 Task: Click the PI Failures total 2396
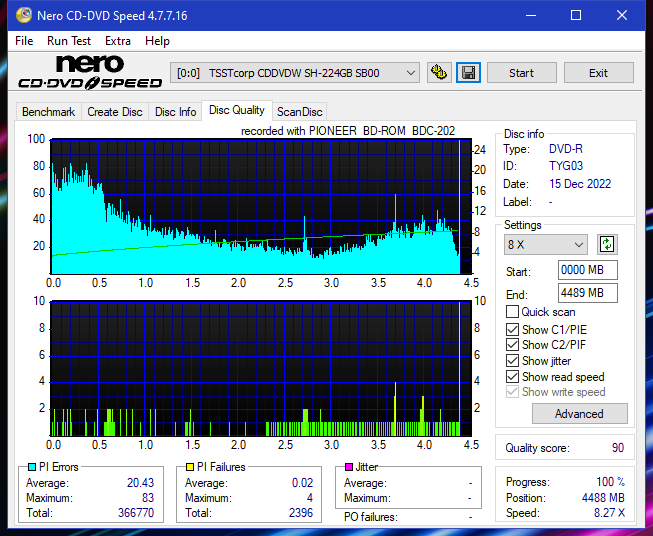(301, 513)
